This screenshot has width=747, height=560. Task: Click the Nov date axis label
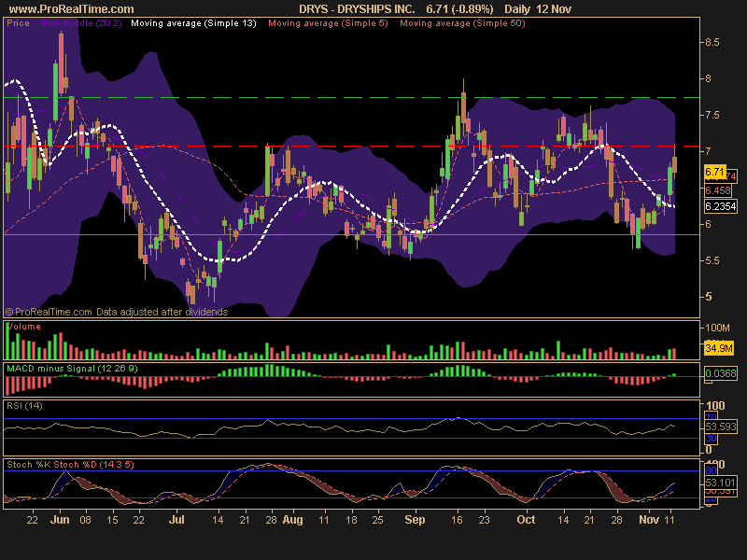click(649, 520)
